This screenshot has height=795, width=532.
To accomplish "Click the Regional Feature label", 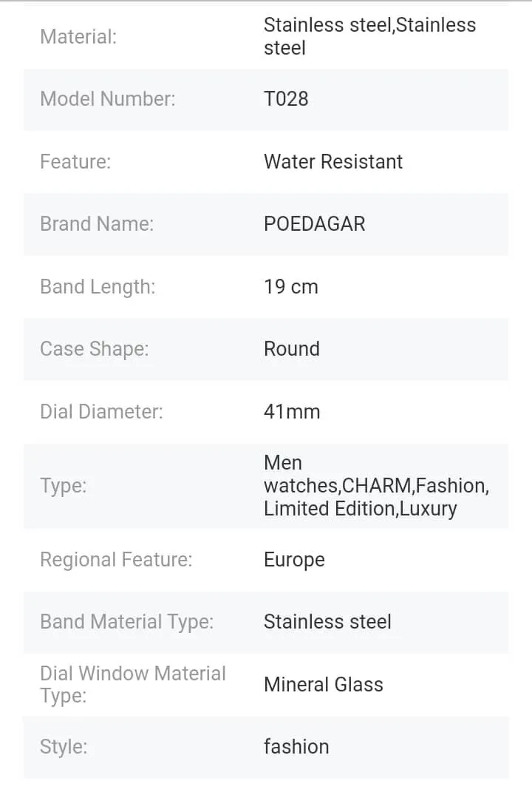I will pos(116,560).
